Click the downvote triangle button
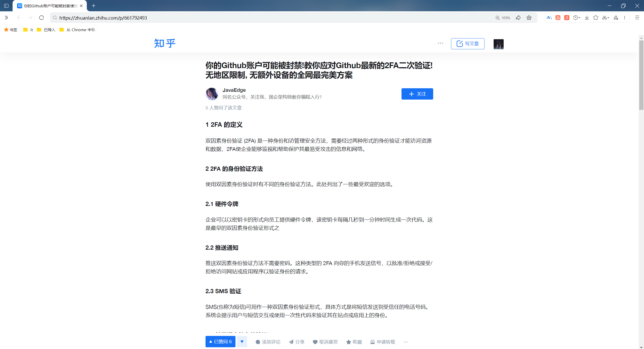644x349 pixels. (242, 342)
